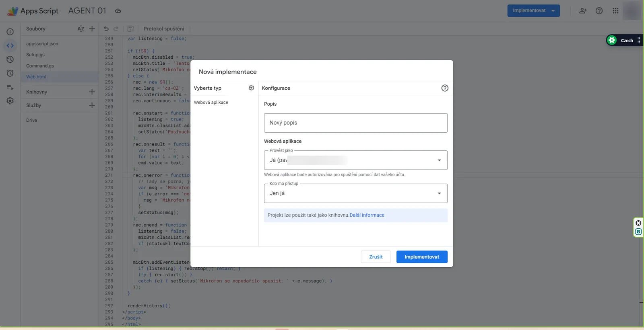Open project history icon in sidebar

click(10, 59)
